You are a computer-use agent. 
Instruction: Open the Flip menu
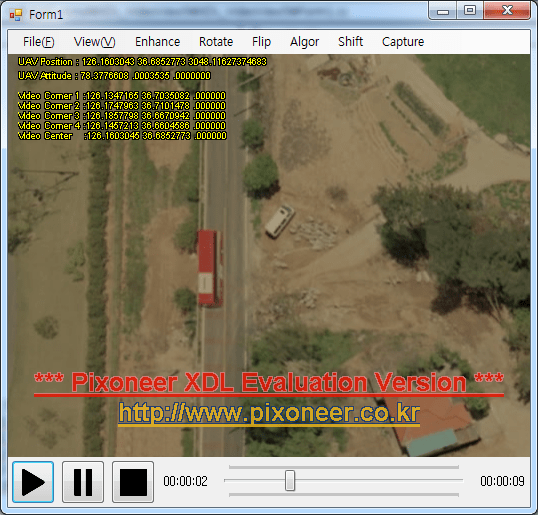pyautogui.click(x=261, y=42)
